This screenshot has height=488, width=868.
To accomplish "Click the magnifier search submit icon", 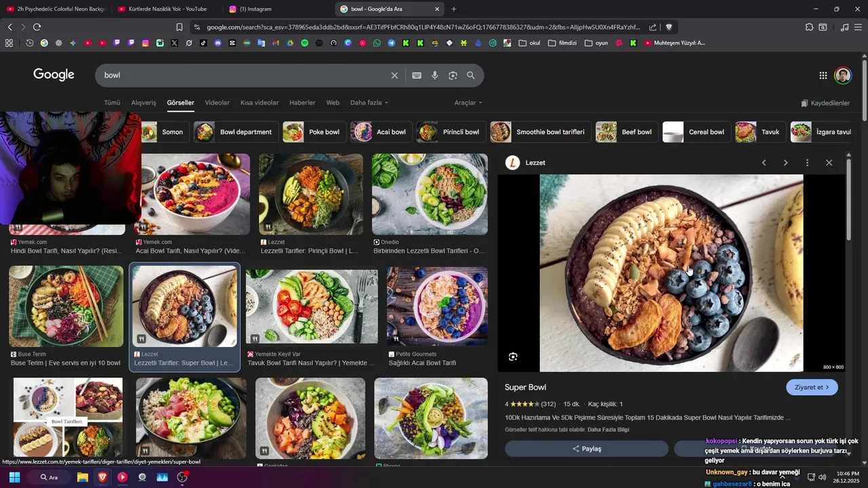I will coord(471,75).
